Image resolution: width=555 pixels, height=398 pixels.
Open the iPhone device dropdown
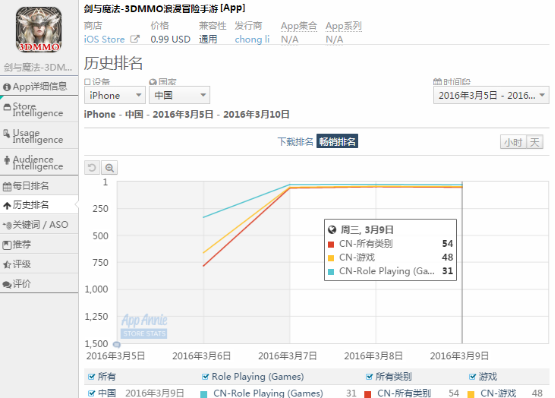(114, 95)
